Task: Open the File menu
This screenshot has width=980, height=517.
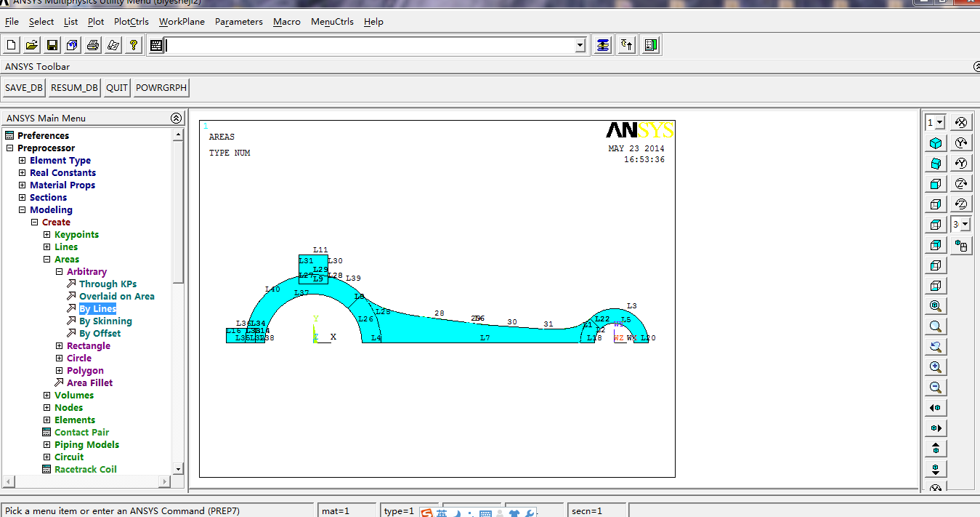Action: coord(12,22)
